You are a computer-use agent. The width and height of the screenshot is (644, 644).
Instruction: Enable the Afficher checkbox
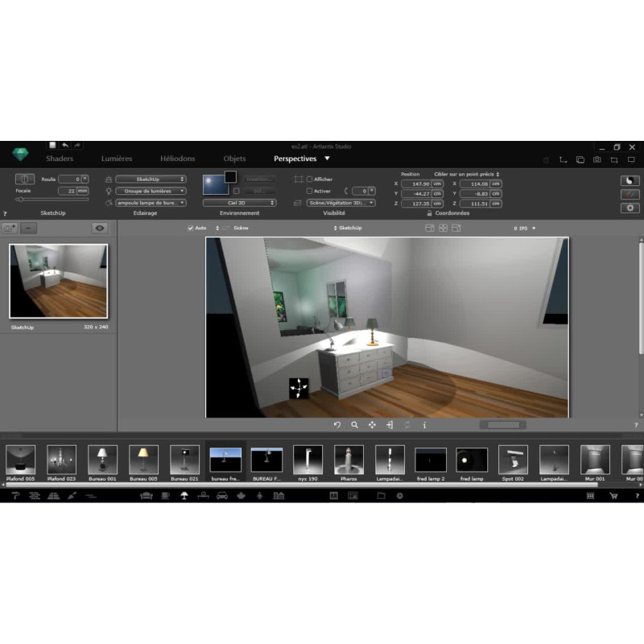(310, 180)
